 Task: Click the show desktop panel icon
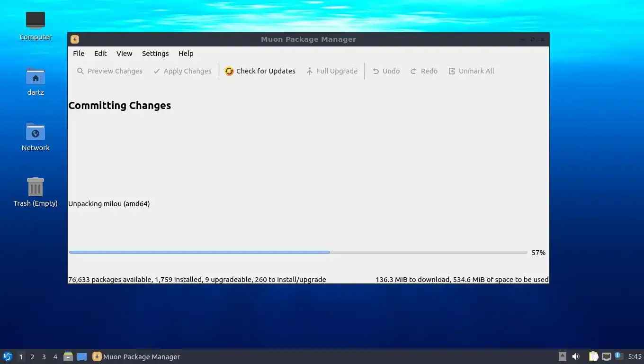point(82,356)
